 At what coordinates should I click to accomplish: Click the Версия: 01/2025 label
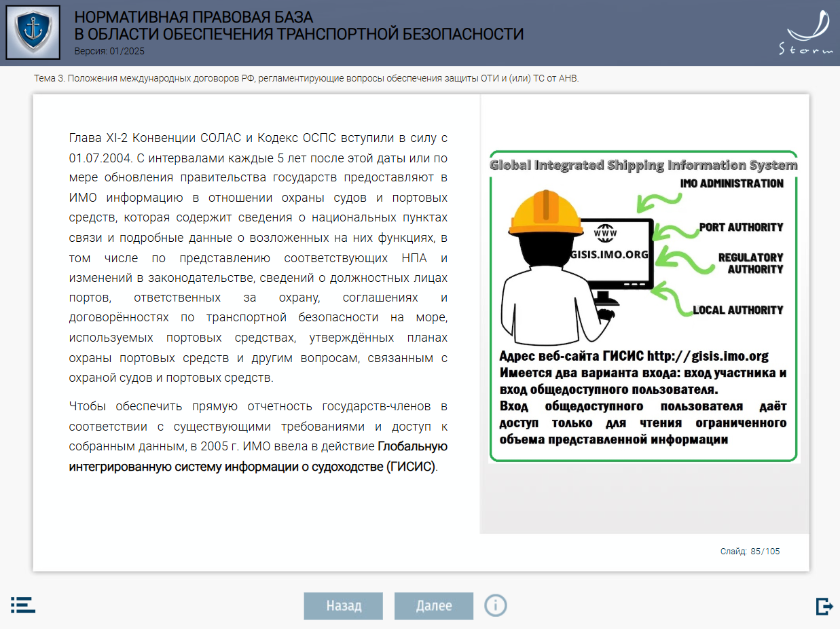[109, 51]
